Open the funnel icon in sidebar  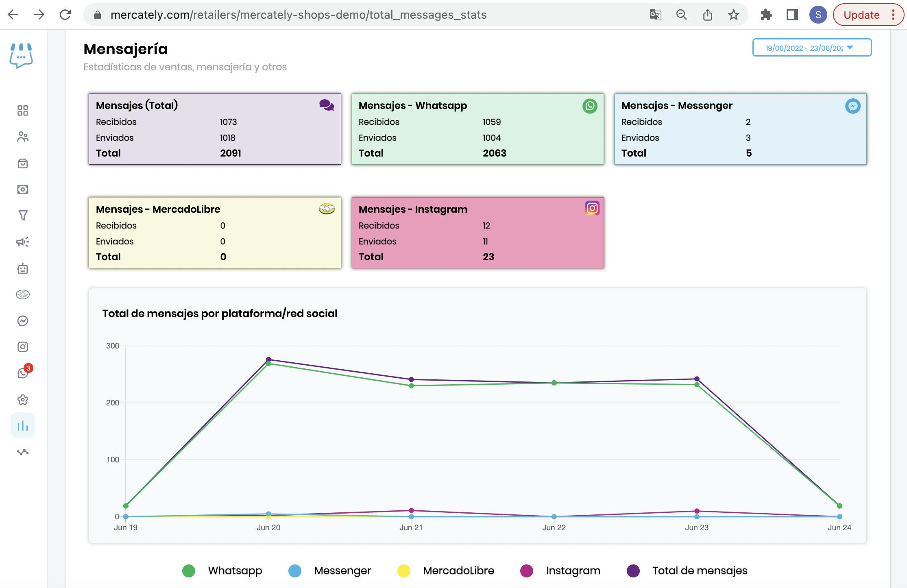coord(23,216)
